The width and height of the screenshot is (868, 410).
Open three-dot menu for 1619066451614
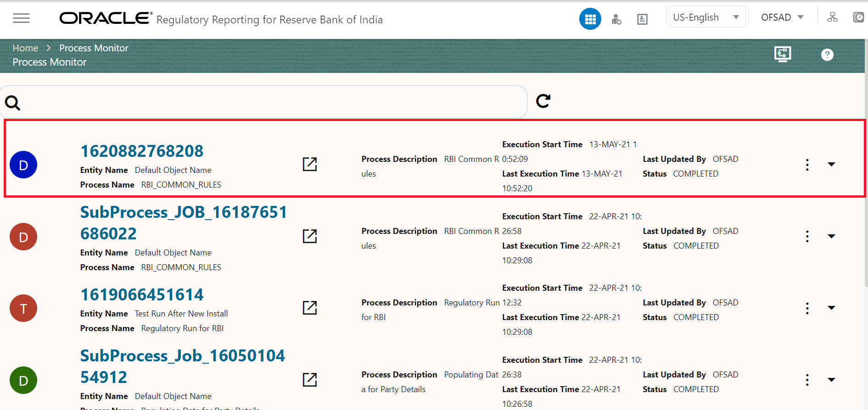click(807, 308)
